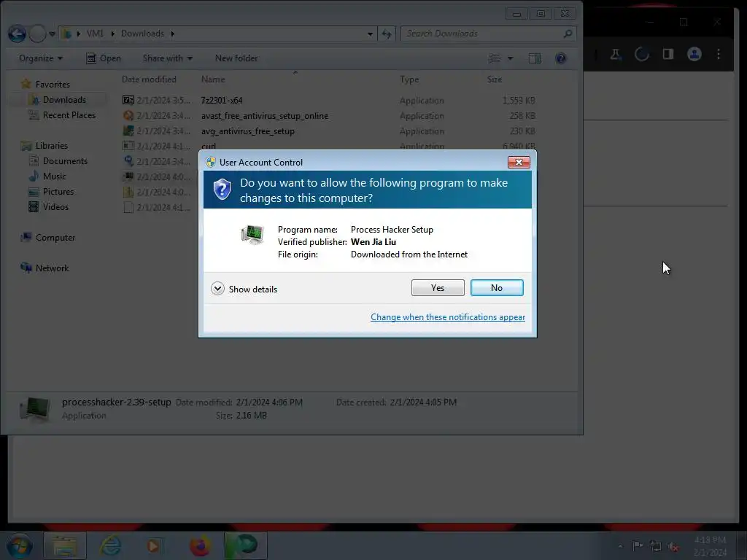Click the processhacker-2.39-setup details pane icon
The image size is (747, 560).
[x=35, y=410]
